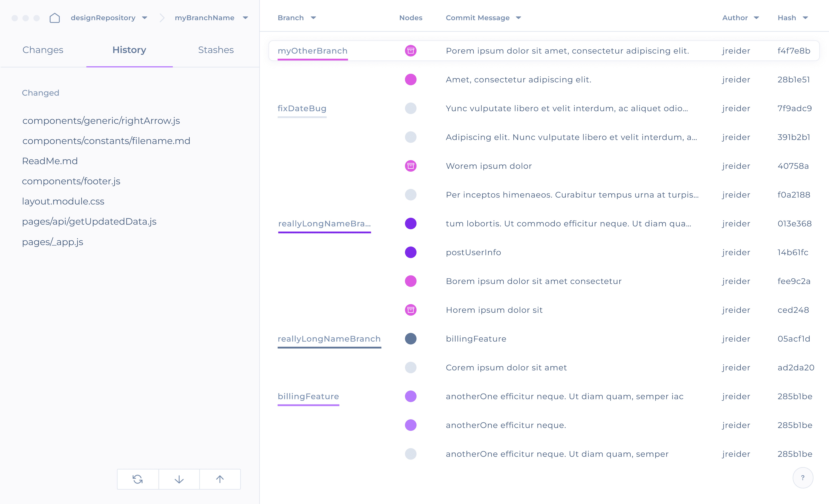Click author jreider in the fee9c2a row
Screen dimensions: 829x504
click(736, 281)
